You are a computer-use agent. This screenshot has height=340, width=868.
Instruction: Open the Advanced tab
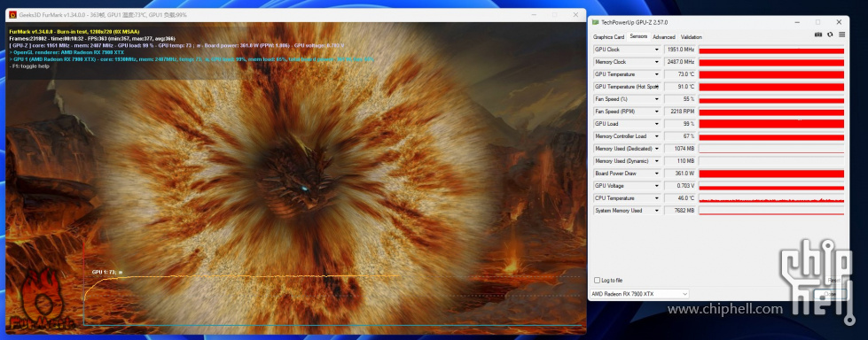click(x=664, y=37)
